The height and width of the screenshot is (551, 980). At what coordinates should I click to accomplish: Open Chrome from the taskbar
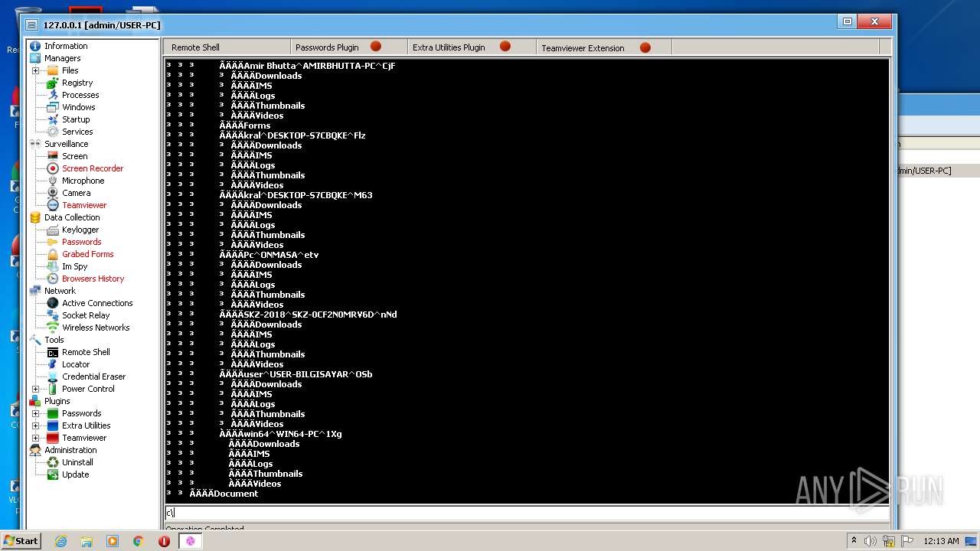pyautogui.click(x=138, y=541)
